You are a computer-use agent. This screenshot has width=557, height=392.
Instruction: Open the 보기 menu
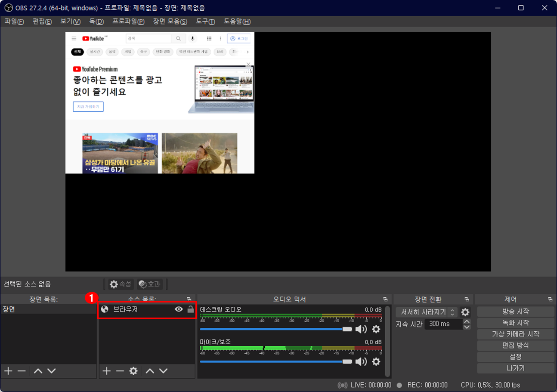pyautogui.click(x=71, y=22)
